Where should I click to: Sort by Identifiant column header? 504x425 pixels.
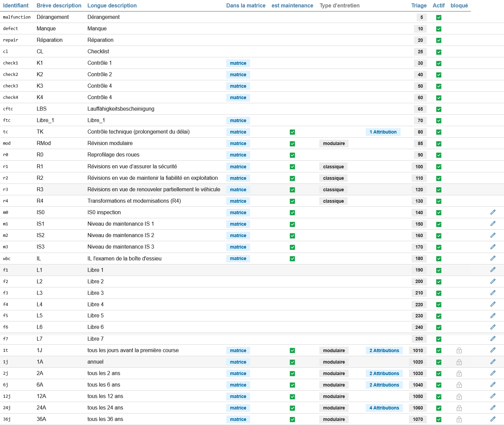click(x=16, y=5)
